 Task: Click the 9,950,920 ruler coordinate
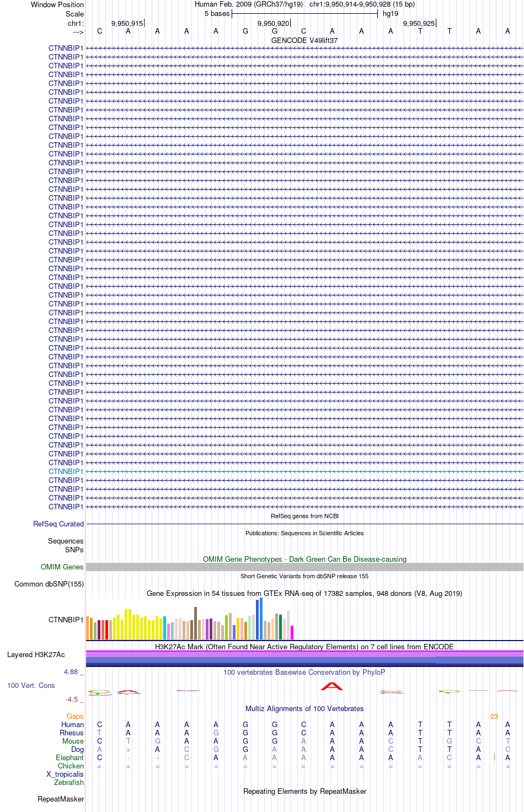coord(273,24)
